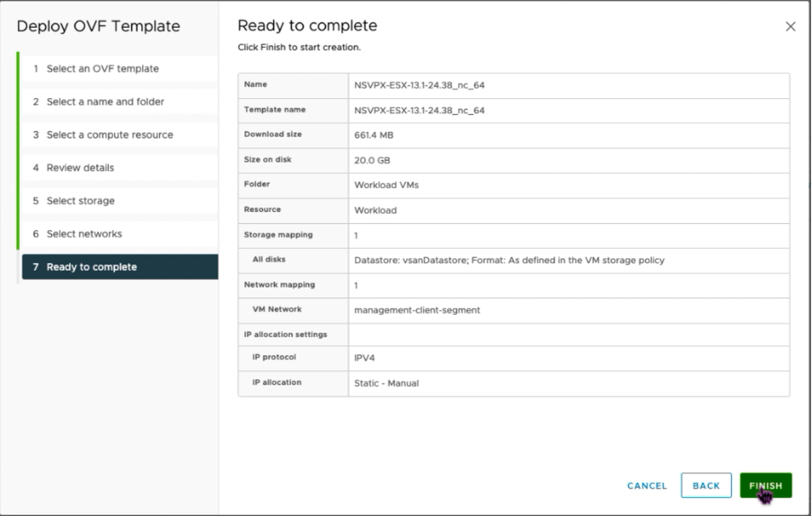Screen dimensions: 812x516
Task: Select the management-client-segment network value
Action: click(417, 310)
